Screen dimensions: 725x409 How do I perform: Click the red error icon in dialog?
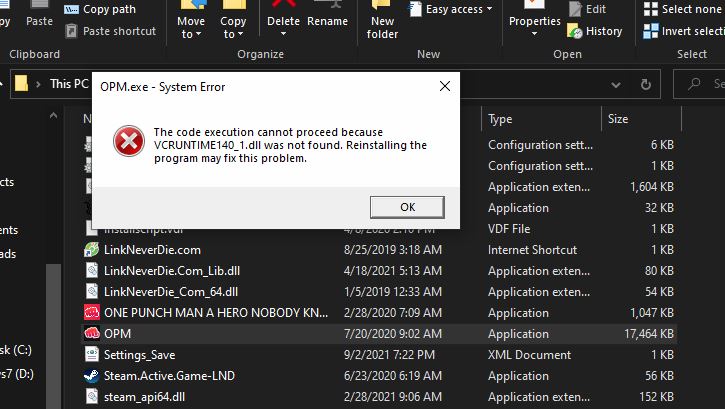[x=129, y=141]
